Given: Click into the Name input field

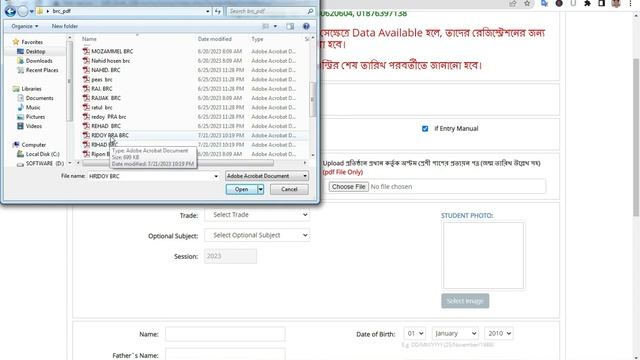Looking at the screenshot, I should click(x=225, y=334).
